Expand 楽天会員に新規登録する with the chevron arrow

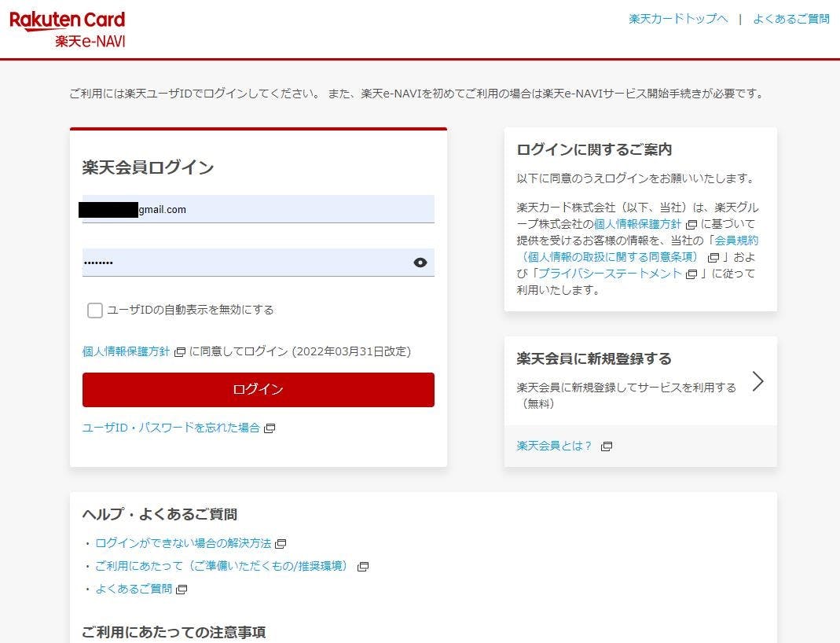click(757, 381)
